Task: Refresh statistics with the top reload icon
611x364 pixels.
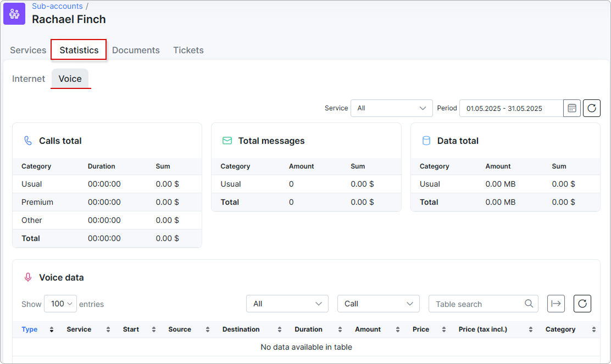Action: 592,108
